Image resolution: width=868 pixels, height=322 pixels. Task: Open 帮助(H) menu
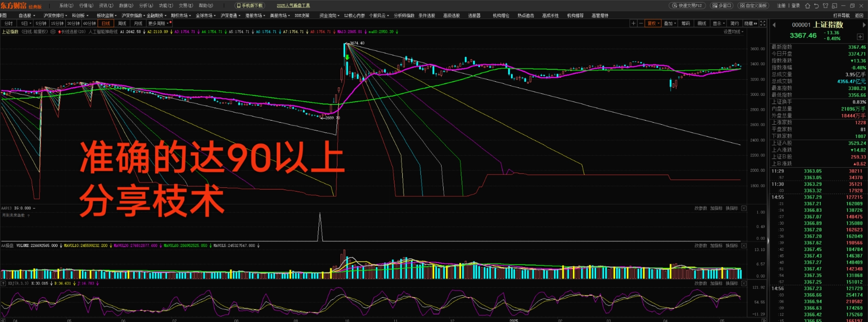(x=206, y=5)
